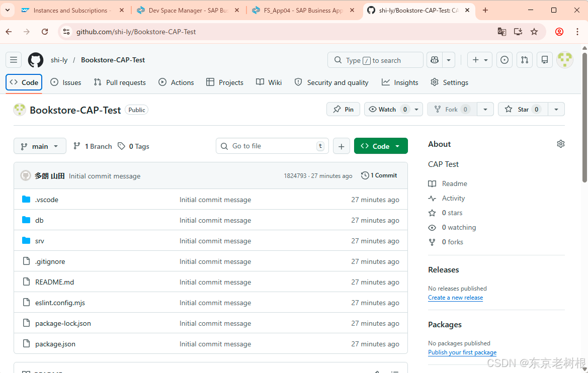The height and width of the screenshot is (373, 588).
Task: Expand the Star lists dropdown arrow
Action: (x=556, y=109)
